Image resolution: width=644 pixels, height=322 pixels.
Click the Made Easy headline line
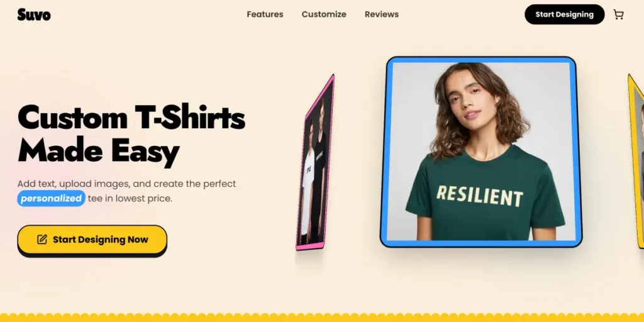[99, 152]
